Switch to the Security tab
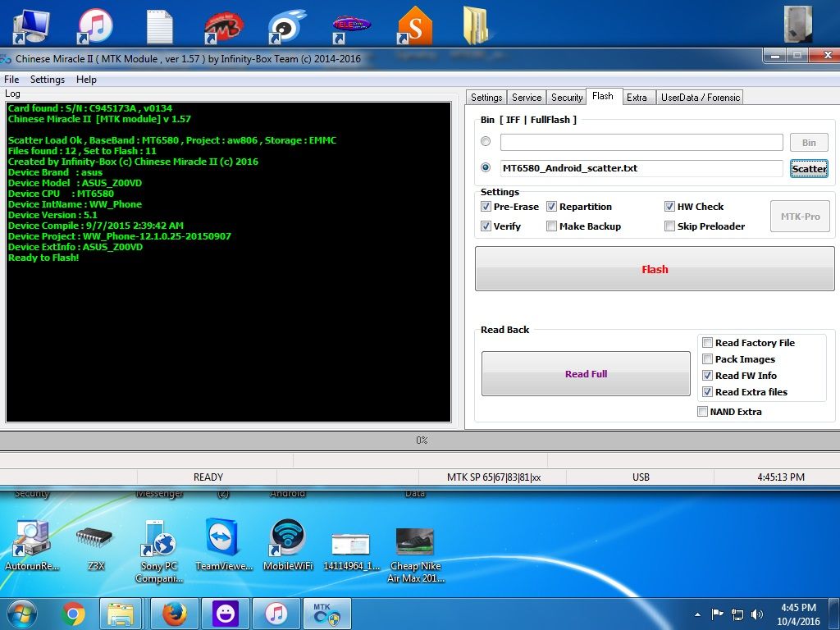The height and width of the screenshot is (630, 840). click(567, 97)
